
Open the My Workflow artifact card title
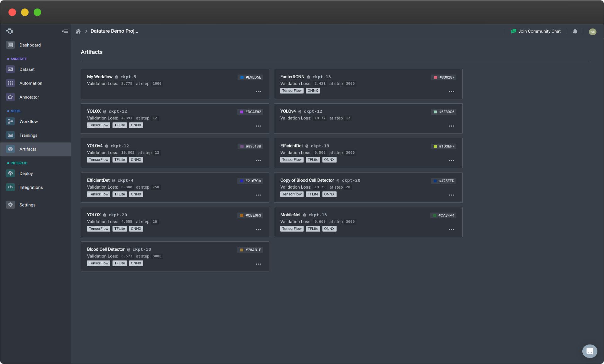100,77
